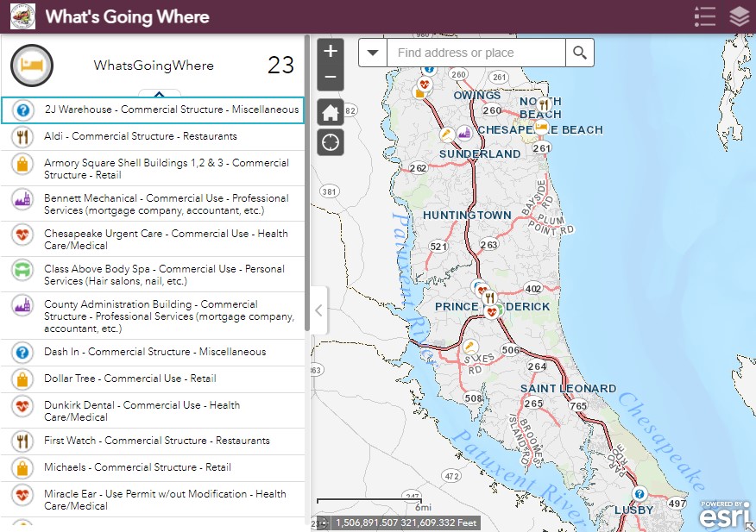Open the layer list widget
This screenshot has height=532, width=756.
739,16
